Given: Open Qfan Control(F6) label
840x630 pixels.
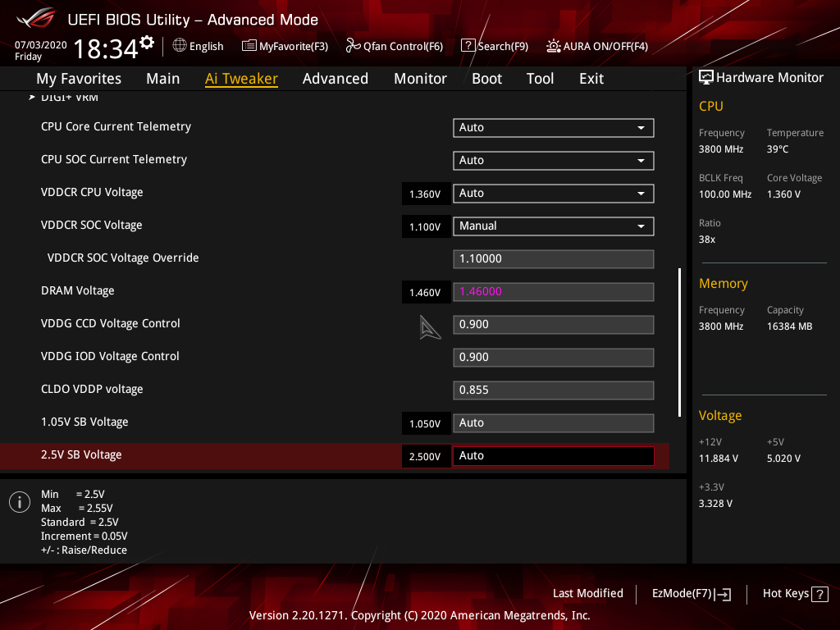Looking at the screenshot, I should 403,46.
